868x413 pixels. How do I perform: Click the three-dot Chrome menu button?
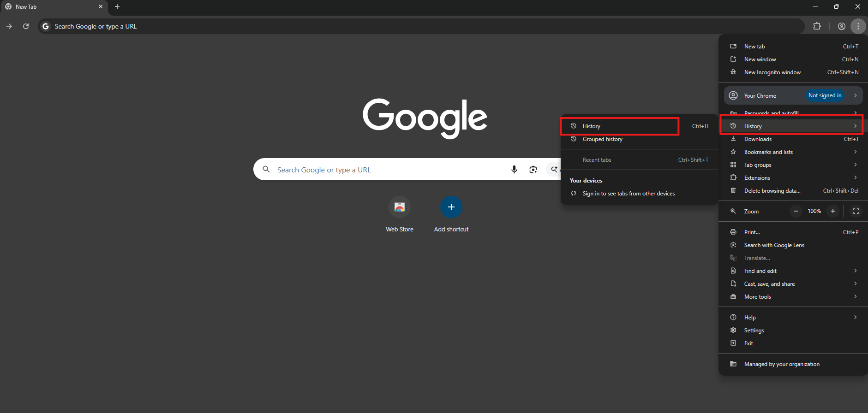pos(858,26)
